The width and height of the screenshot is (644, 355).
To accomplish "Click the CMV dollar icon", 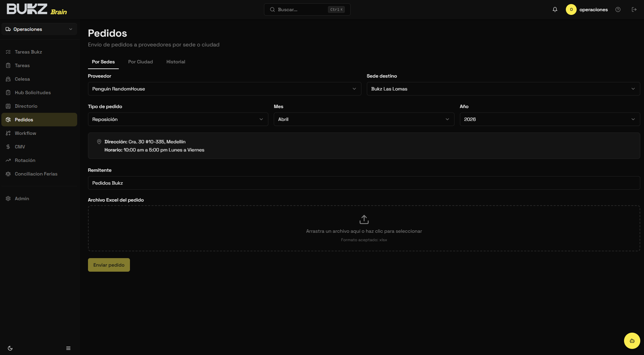I will click(x=8, y=147).
